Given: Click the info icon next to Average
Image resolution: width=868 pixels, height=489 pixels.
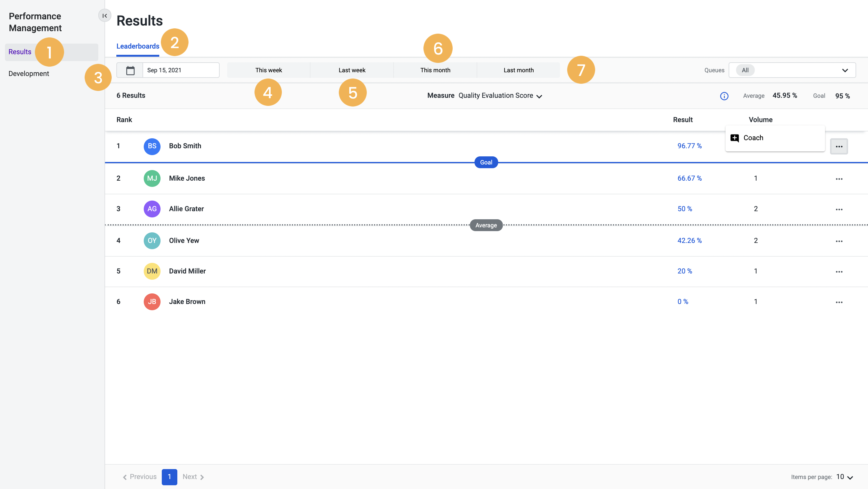Looking at the screenshot, I should 723,95.
